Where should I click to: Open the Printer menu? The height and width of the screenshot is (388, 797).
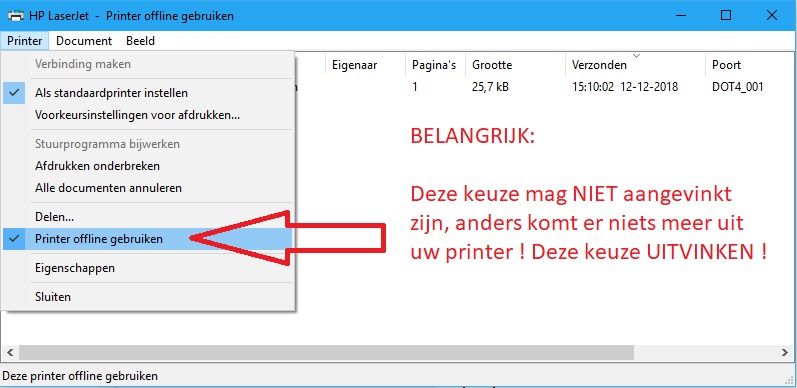tap(24, 41)
